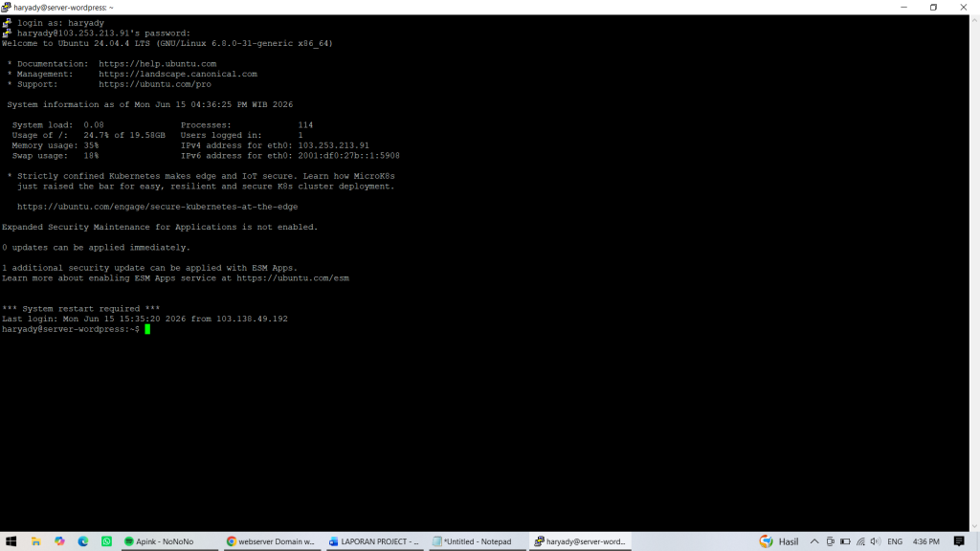The image size is (980, 551).
Task: Click the IPv6 address 2001:df0:27b::1:5908
Action: 348,156
